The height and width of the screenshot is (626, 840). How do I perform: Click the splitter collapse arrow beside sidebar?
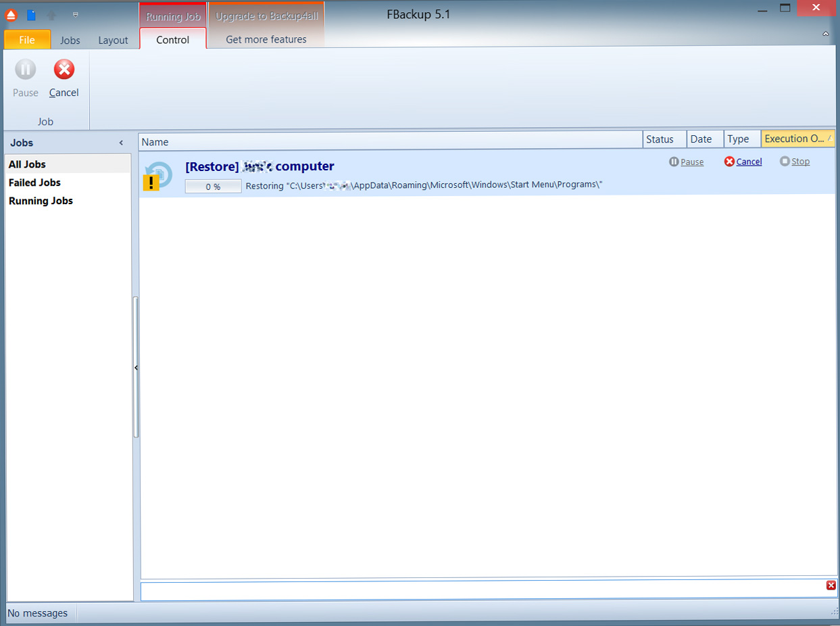(x=136, y=368)
